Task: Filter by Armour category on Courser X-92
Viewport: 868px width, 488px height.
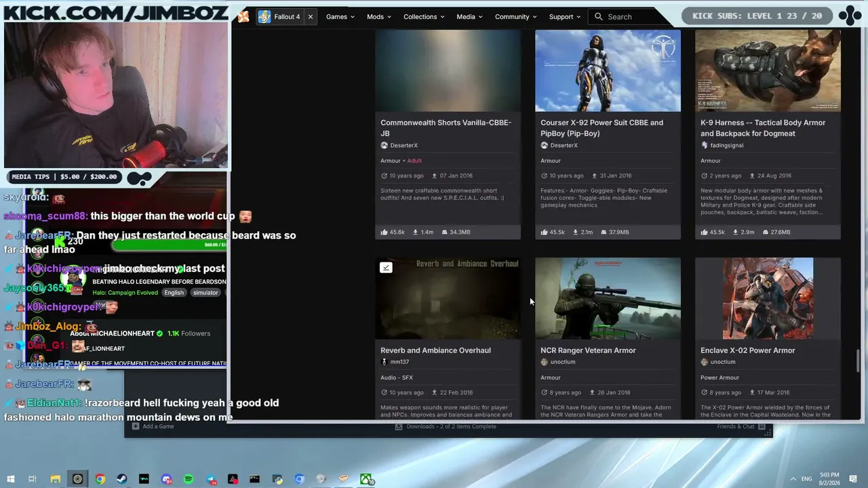Action: click(551, 161)
